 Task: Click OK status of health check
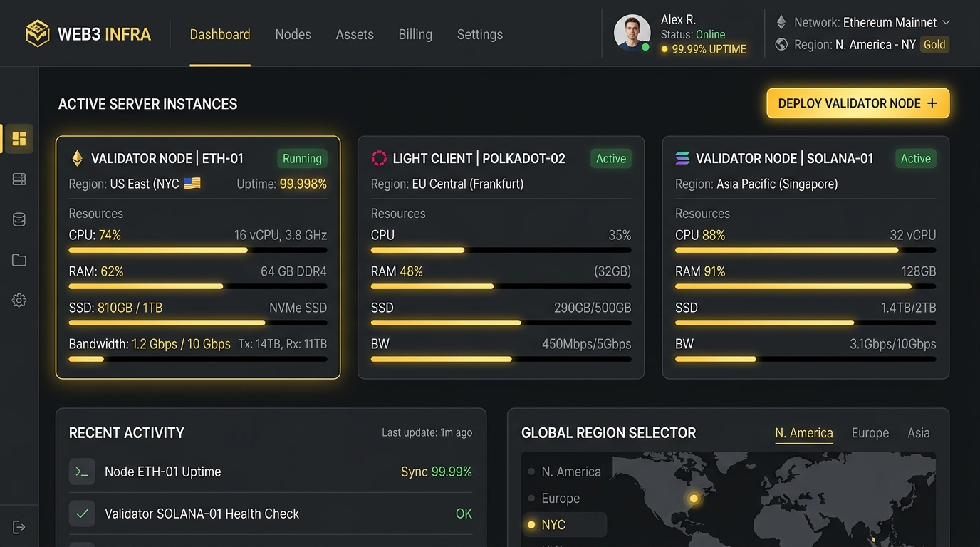click(464, 514)
